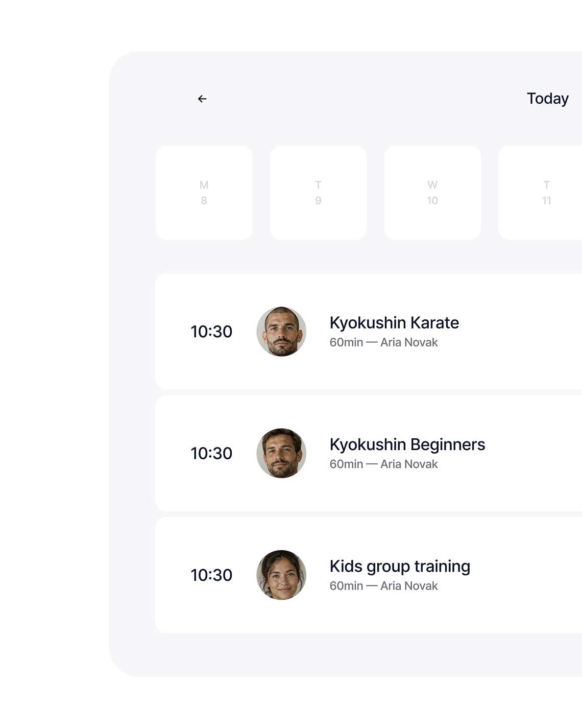The height and width of the screenshot is (728, 582).
Task: Select Monday 8 in the week strip
Action: pyautogui.click(x=204, y=193)
